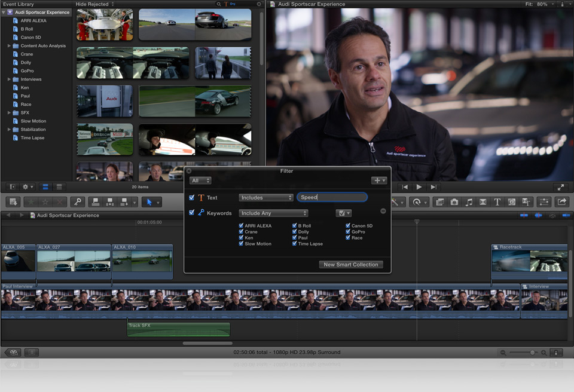Click the Import Media toolbar icon
The image size is (574, 392).
point(13,202)
